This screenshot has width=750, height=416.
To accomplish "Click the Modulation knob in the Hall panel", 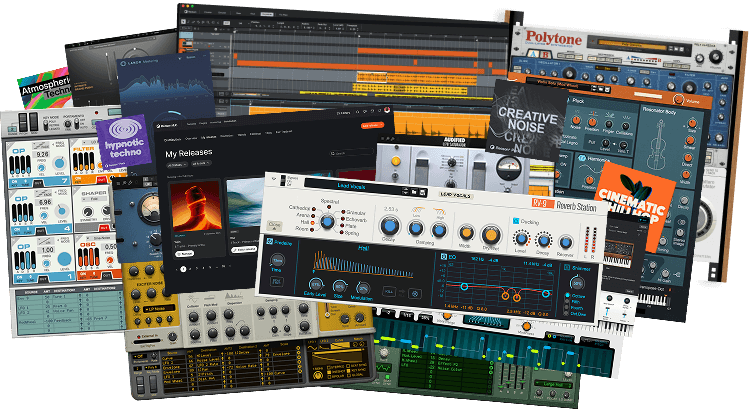I will (363, 288).
